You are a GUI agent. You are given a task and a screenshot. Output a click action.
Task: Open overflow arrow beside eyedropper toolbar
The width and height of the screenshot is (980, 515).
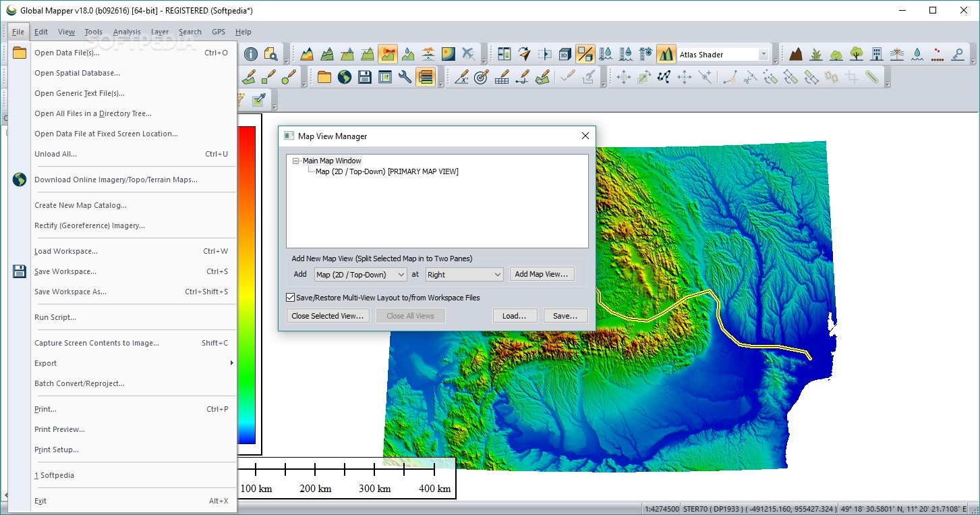[275, 107]
